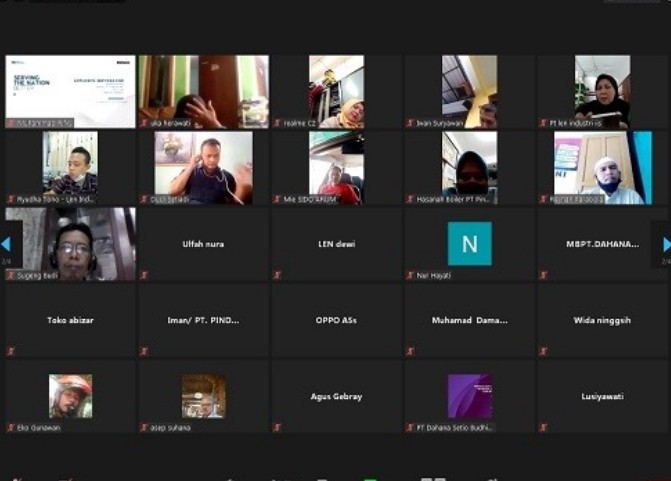Click the PT Dahana Setio Budhi name label
671x481 pixels.
455,428
